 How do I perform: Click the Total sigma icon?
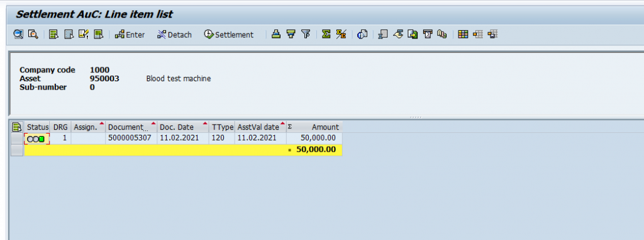tap(326, 34)
